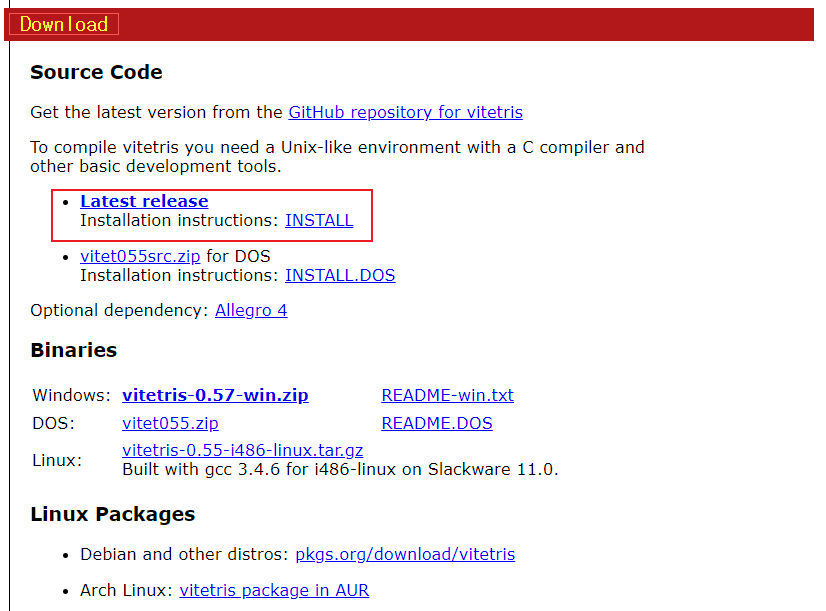Click the 'Optional dependency:' text
826x611 pixels.
point(120,310)
